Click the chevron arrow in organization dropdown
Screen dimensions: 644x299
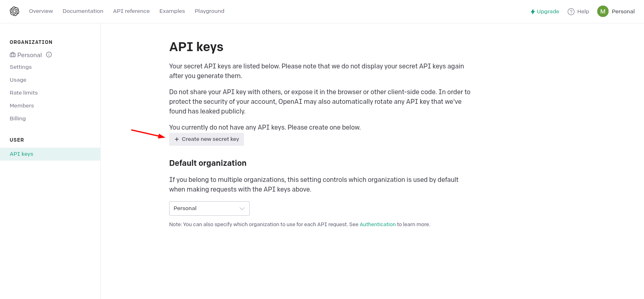click(x=242, y=208)
